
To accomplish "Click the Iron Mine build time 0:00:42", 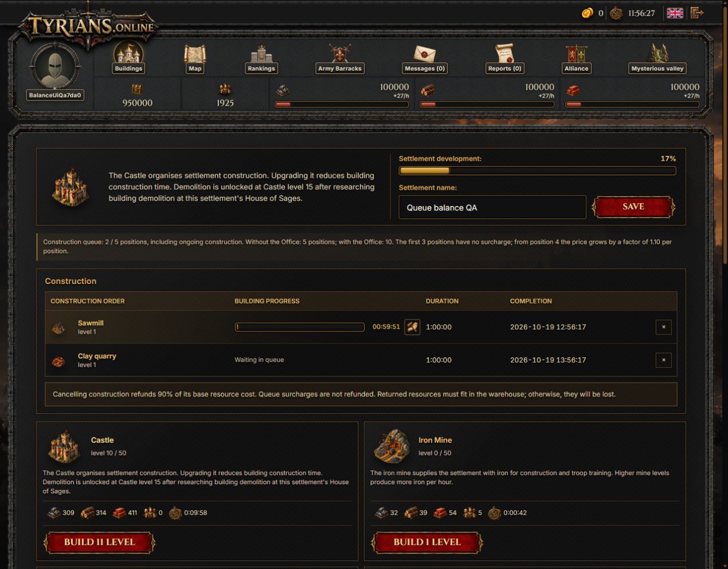I will (515, 513).
